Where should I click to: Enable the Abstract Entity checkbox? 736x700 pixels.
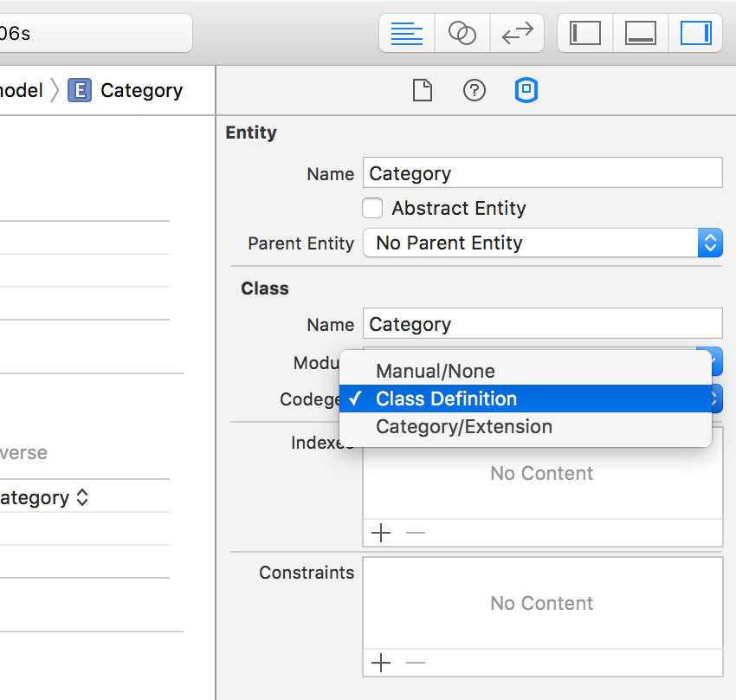tap(372, 208)
